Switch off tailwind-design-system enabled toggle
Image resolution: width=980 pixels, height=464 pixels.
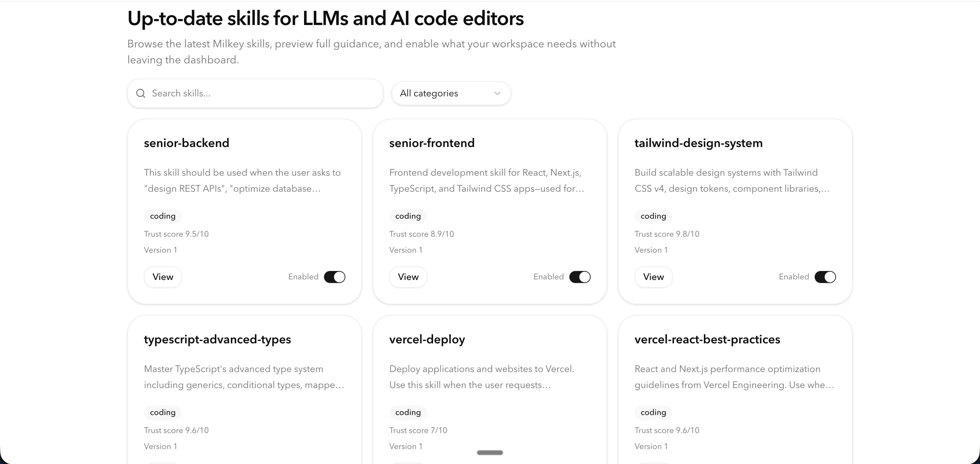point(825,277)
